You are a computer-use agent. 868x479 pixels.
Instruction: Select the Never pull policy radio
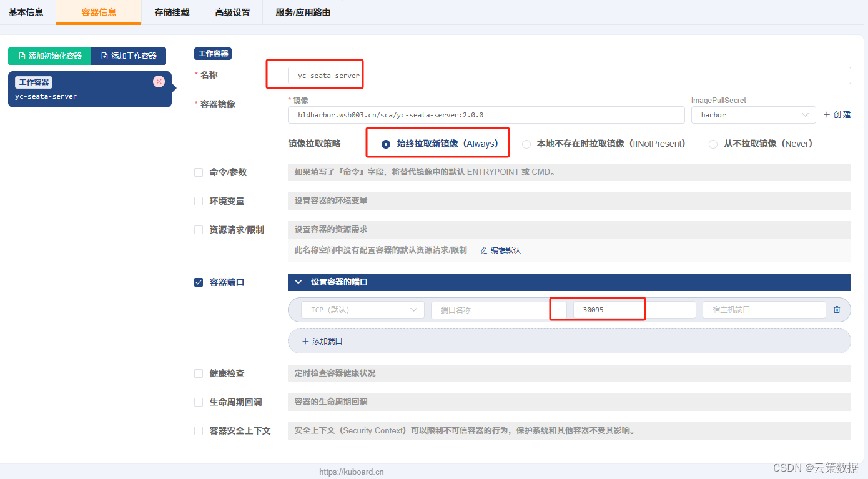(713, 144)
